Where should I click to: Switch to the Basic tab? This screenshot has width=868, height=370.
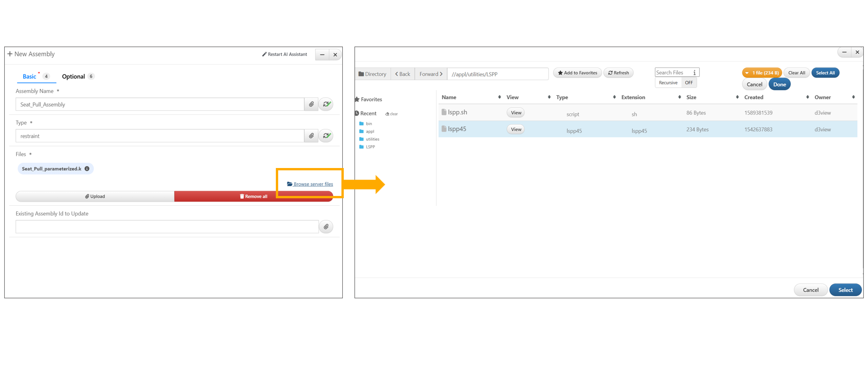29,76
